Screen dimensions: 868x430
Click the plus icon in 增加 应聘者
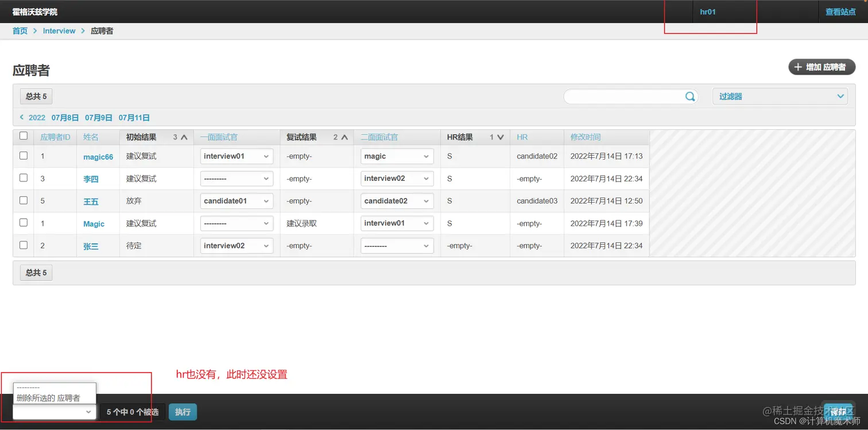point(798,67)
